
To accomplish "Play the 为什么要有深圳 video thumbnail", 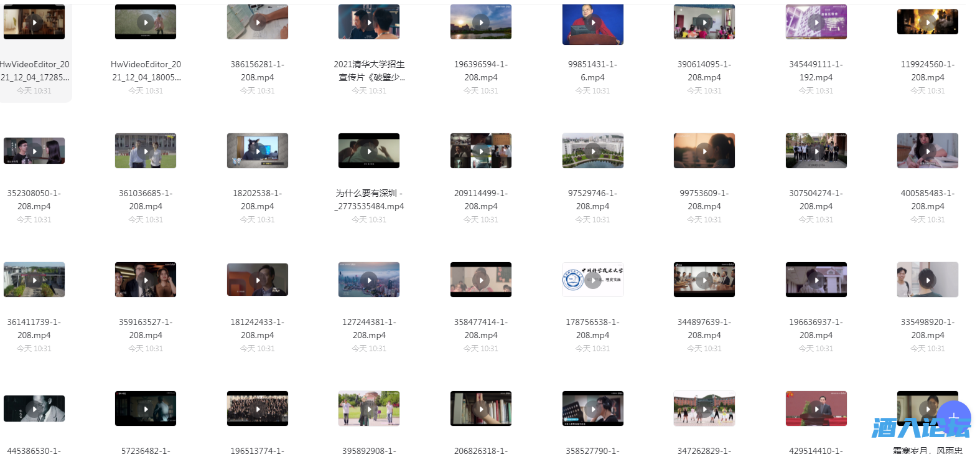I will coord(369,151).
